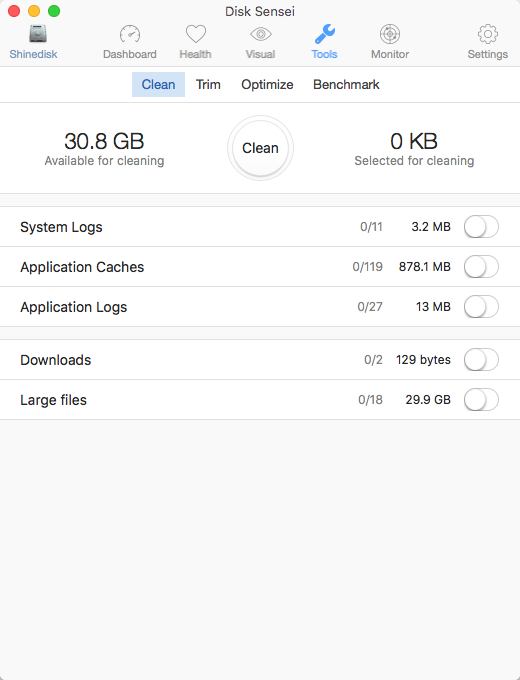
Task: Select the Shinedisk drive icon
Action: [x=38, y=34]
